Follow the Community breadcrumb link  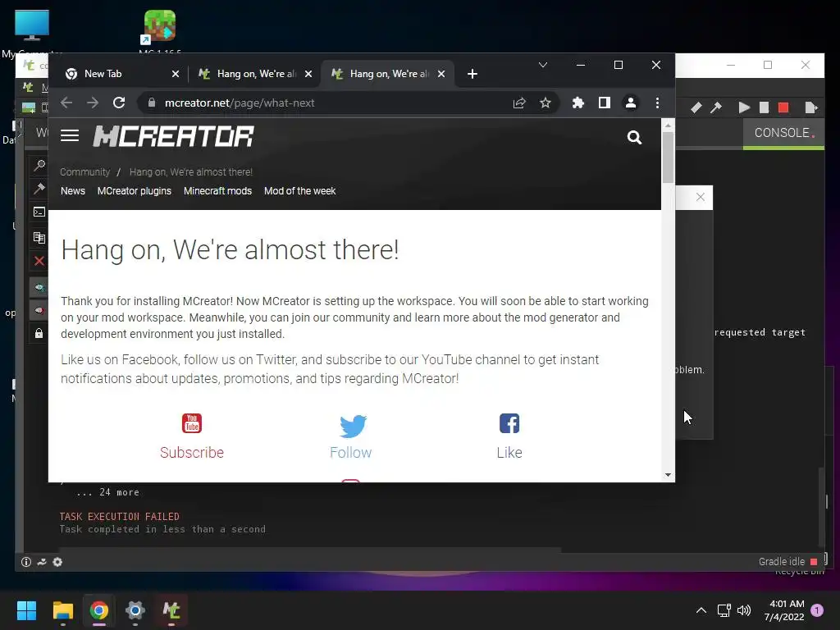tap(84, 172)
